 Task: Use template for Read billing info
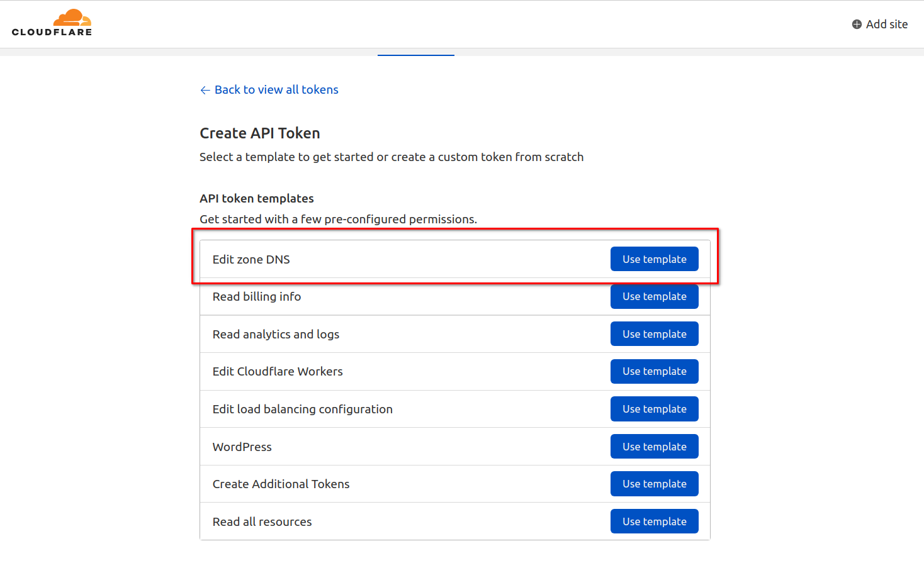click(x=654, y=296)
